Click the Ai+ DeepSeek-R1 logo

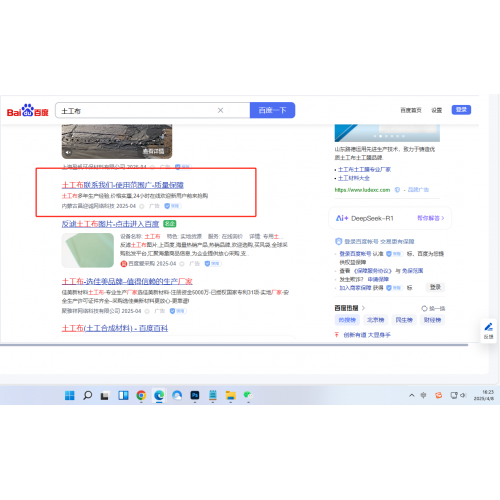(365, 218)
